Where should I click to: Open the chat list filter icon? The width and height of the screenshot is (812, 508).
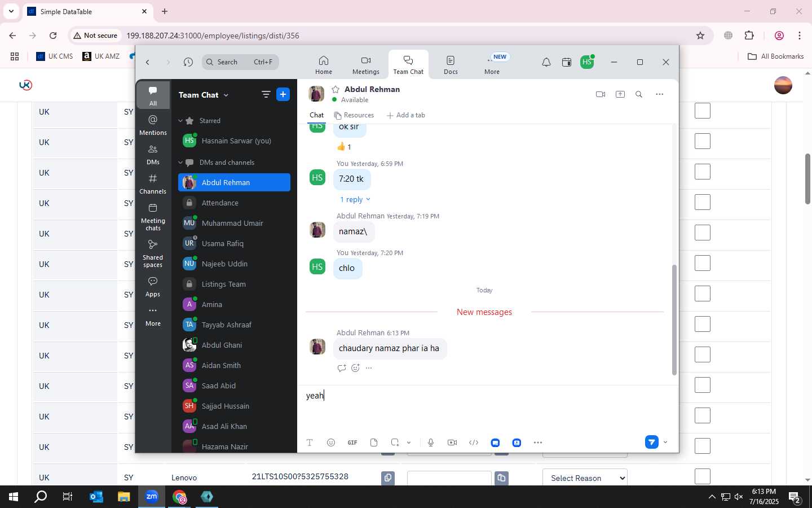click(x=266, y=95)
